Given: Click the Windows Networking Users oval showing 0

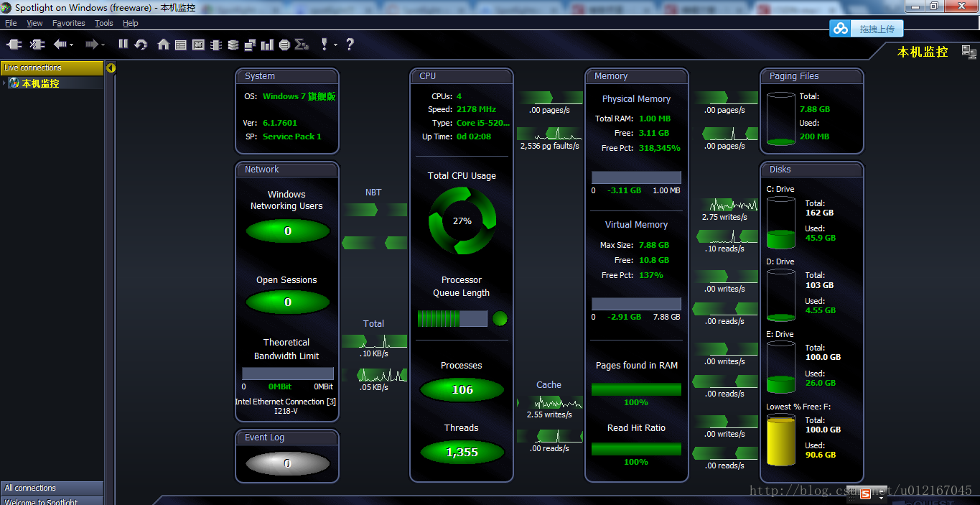Looking at the screenshot, I should 287,231.
